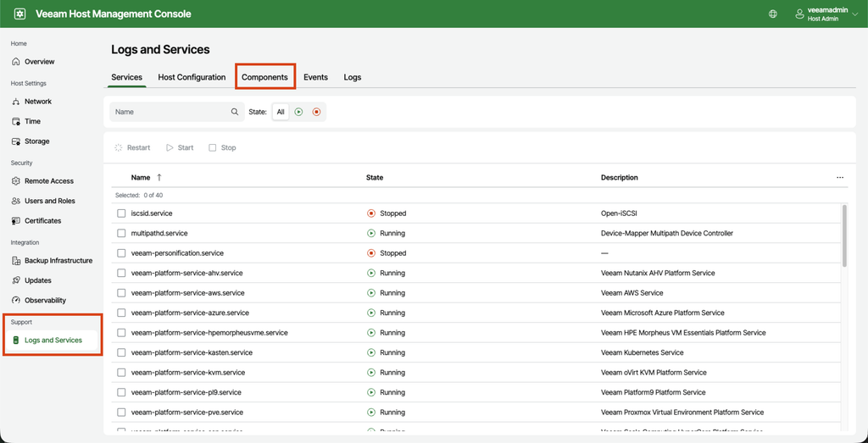Click the State column header

374,178
